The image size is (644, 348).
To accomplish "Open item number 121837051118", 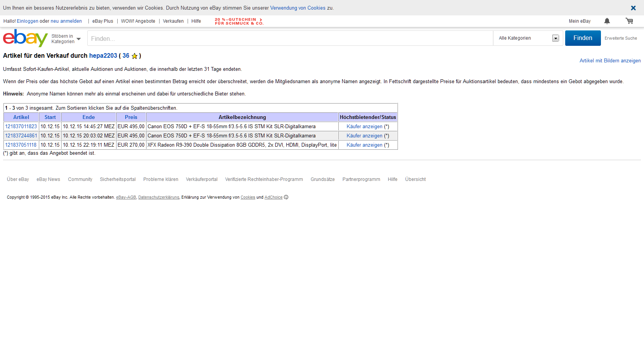I will pos(21,145).
